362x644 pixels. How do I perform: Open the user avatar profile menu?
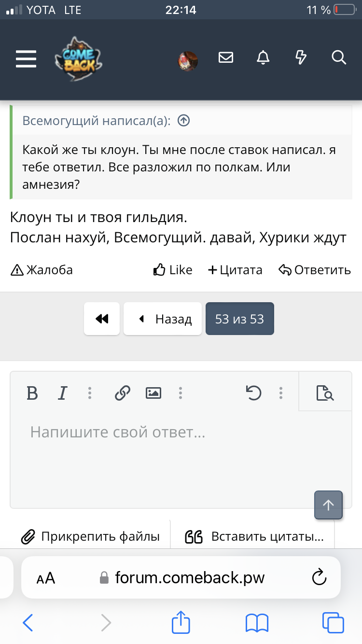[188, 60]
